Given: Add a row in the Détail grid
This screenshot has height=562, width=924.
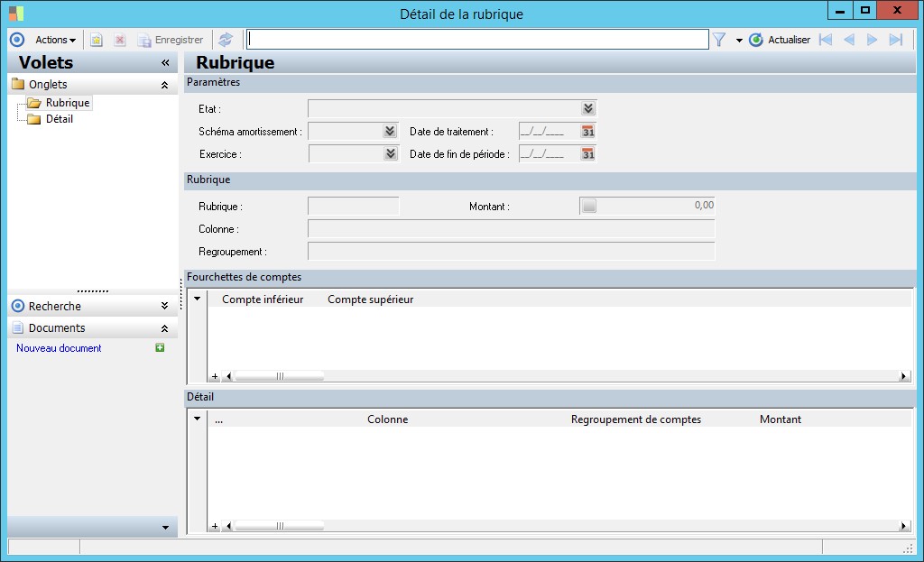Looking at the screenshot, I should coord(215,526).
